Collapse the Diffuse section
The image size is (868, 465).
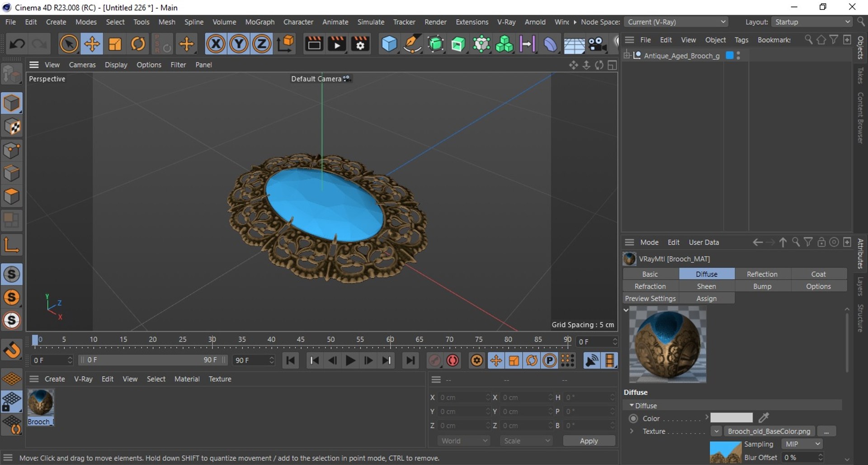[632, 405]
